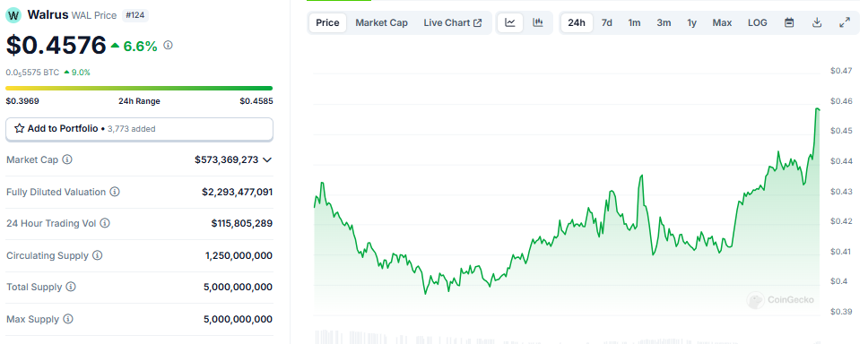Click the 0.0₅5575 BTC price text
868x344 pixels.
[x=32, y=73]
